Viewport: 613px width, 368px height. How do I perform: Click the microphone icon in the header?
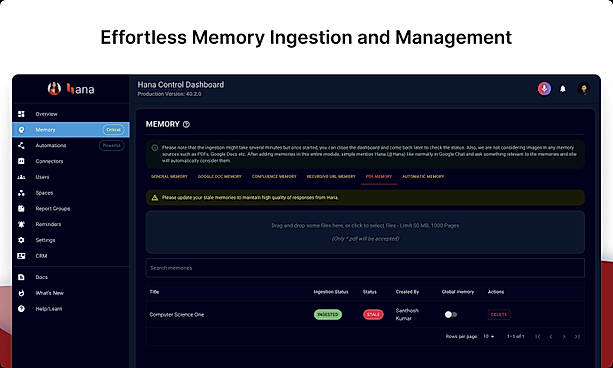(x=544, y=89)
